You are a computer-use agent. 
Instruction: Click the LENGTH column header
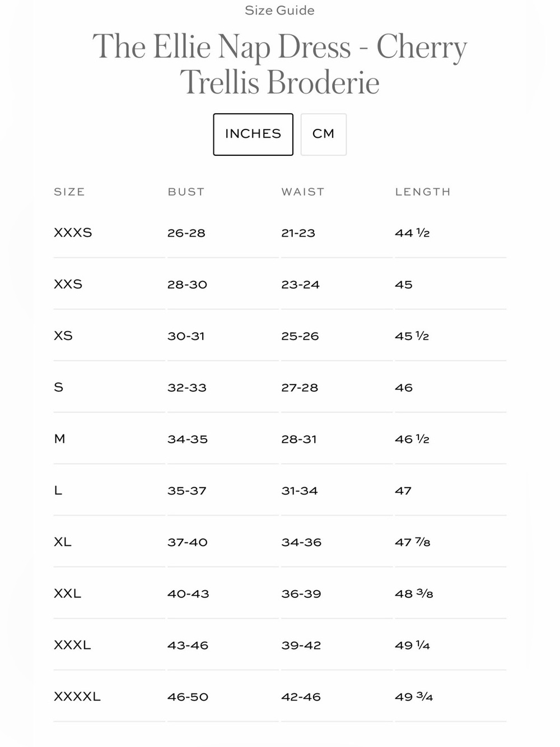(x=423, y=192)
